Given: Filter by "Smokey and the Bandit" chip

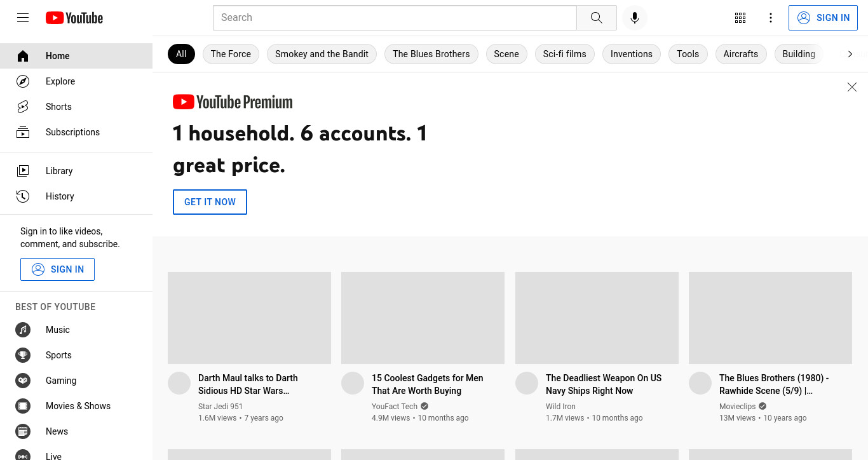Looking at the screenshot, I should (322, 54).
